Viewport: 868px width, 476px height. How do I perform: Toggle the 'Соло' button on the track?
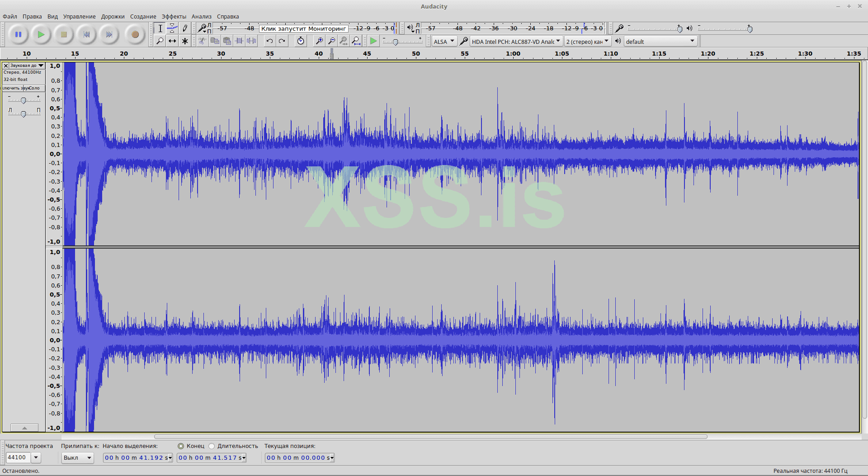34,88
